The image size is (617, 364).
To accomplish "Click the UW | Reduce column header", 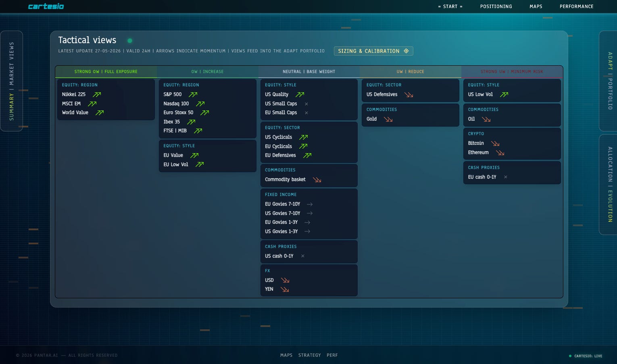I will pyautogui.click(x=411, y=72).
